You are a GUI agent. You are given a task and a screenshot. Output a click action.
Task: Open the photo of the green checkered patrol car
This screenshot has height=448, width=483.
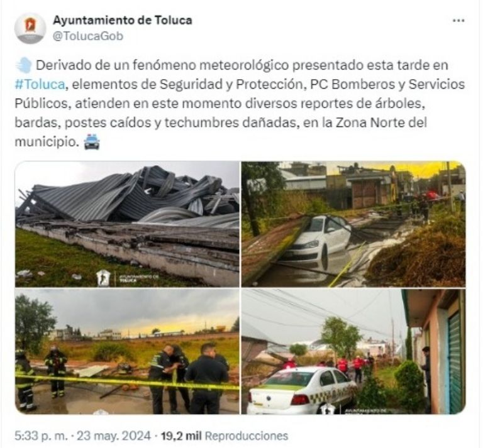(353, 351)
